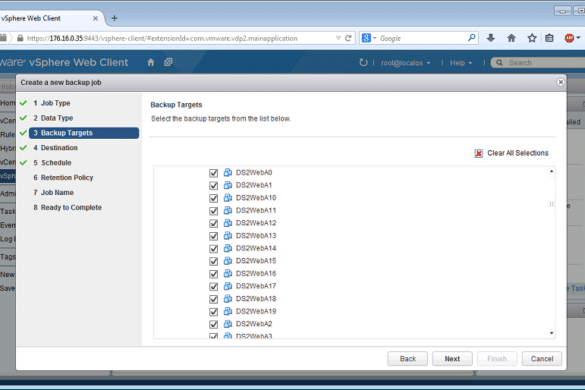Open the bookmarks list icon
The width and height of the screenshot is (585, 390).
pos(549,38)
